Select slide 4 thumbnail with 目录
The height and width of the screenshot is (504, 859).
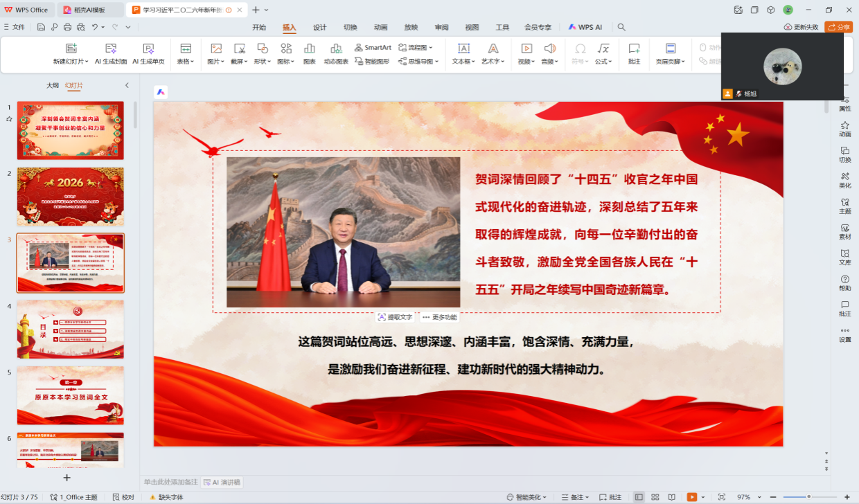point(70,329)
